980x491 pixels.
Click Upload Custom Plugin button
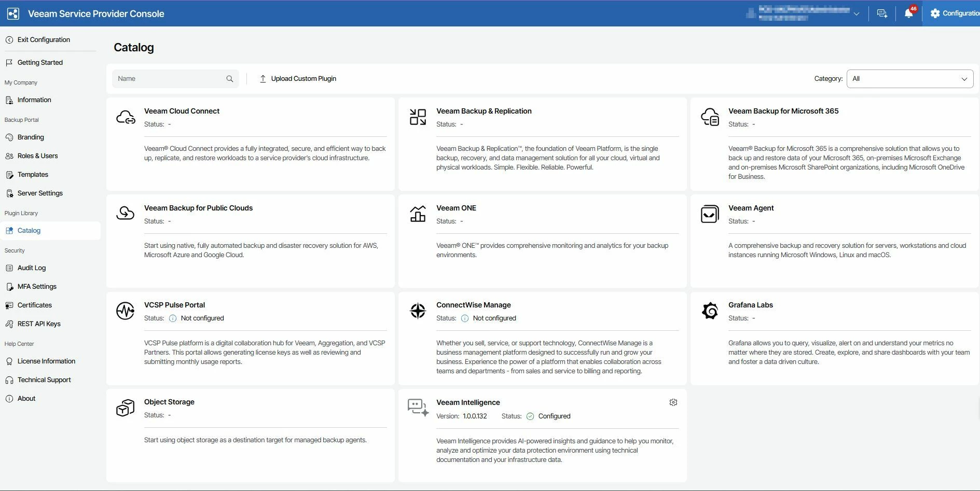(x=298, y=79)
